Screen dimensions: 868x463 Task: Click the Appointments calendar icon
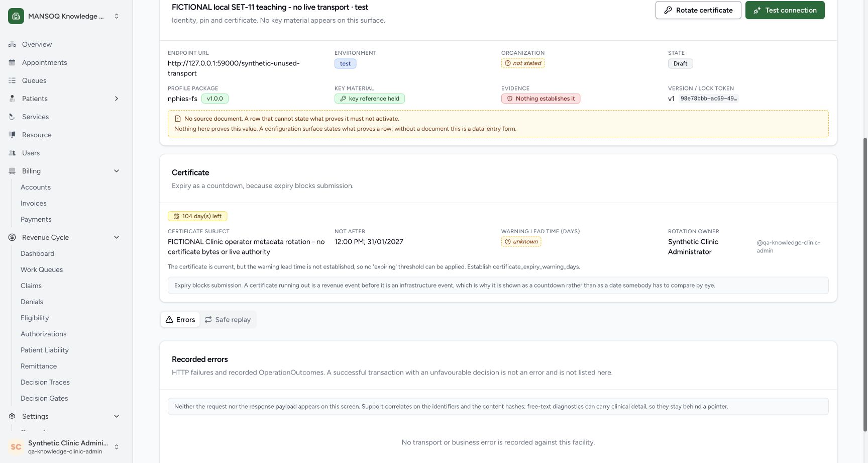pyautogui.click(x=12, y=62)
